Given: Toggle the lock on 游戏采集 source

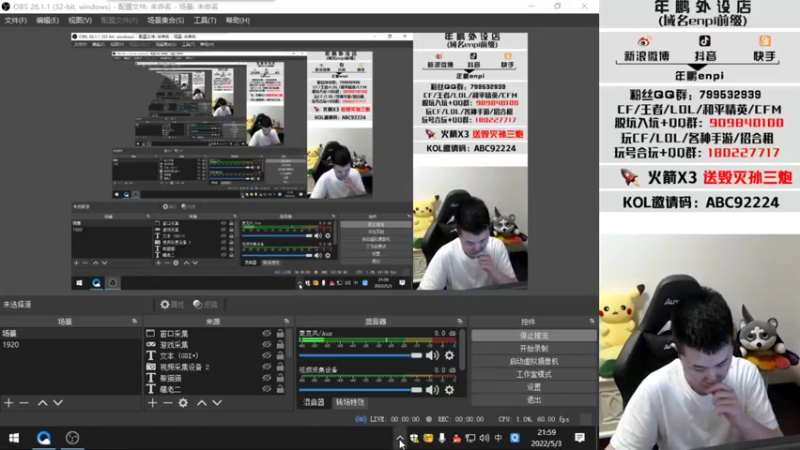Looking at the screenshot, I should (x=280, y=344).
